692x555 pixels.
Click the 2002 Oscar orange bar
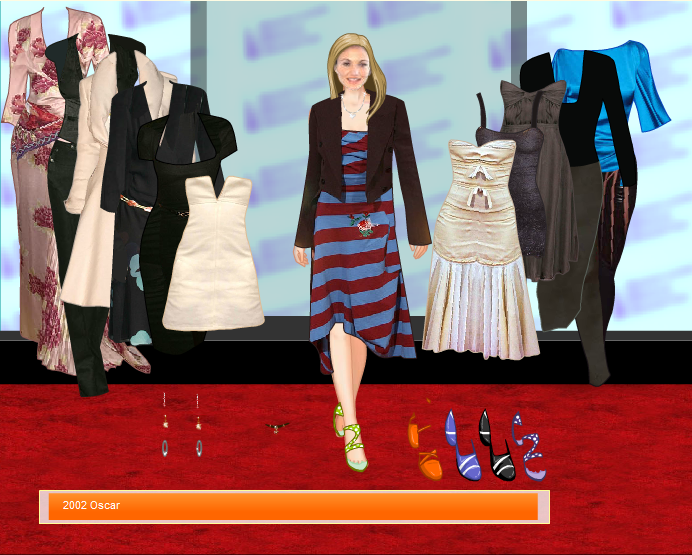[x=293, y=506]
